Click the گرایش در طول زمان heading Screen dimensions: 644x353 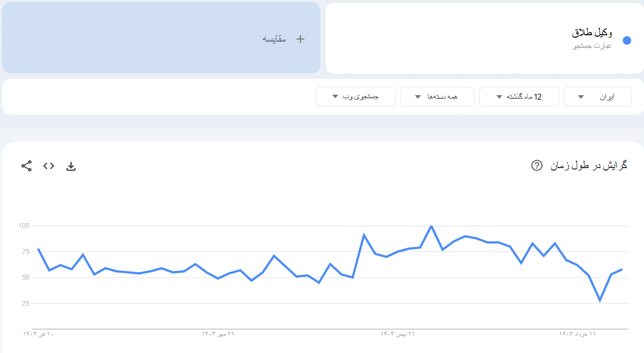(x=589, y=166)
